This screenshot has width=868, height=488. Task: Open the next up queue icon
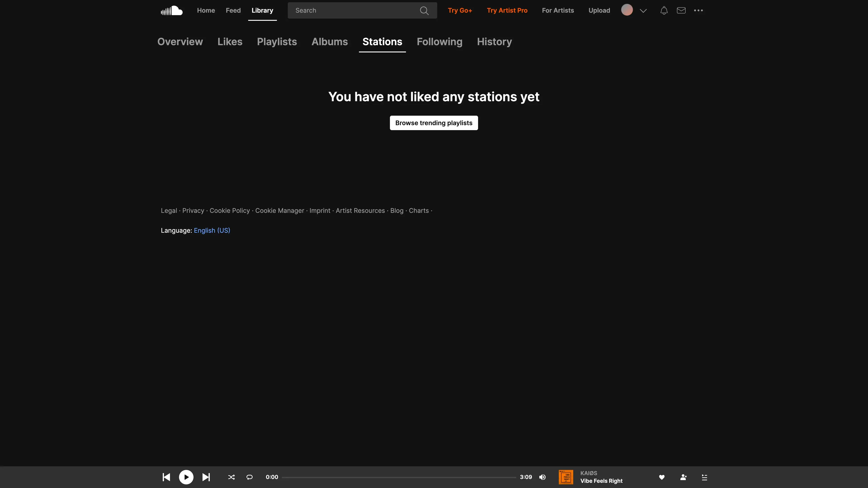tap(704, 477)
